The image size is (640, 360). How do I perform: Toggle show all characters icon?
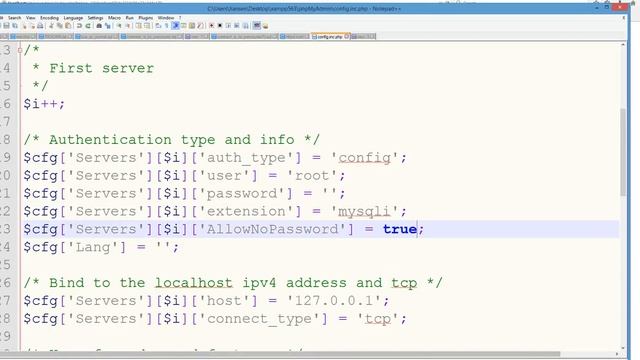point(167,26)
